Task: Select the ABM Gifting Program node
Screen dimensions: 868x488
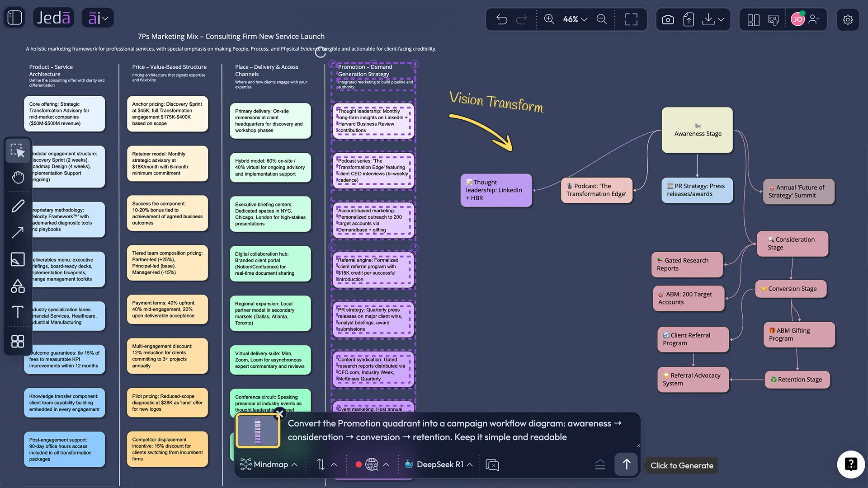Action: pos(799,335)
